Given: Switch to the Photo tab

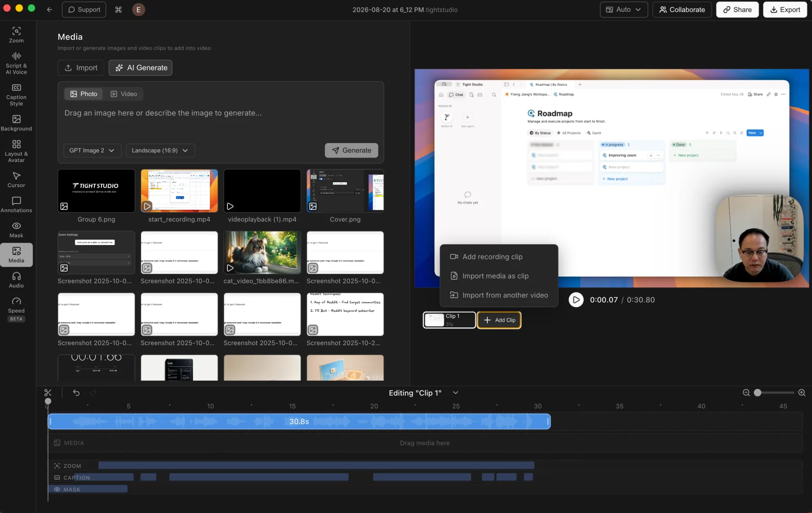Looking at the screenshot, I should pos(83,94).
